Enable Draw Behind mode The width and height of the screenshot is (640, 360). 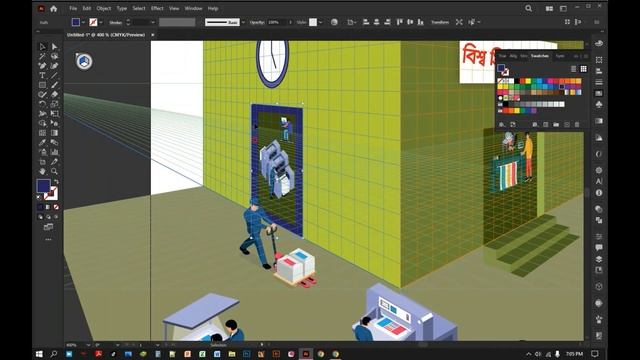48,217
